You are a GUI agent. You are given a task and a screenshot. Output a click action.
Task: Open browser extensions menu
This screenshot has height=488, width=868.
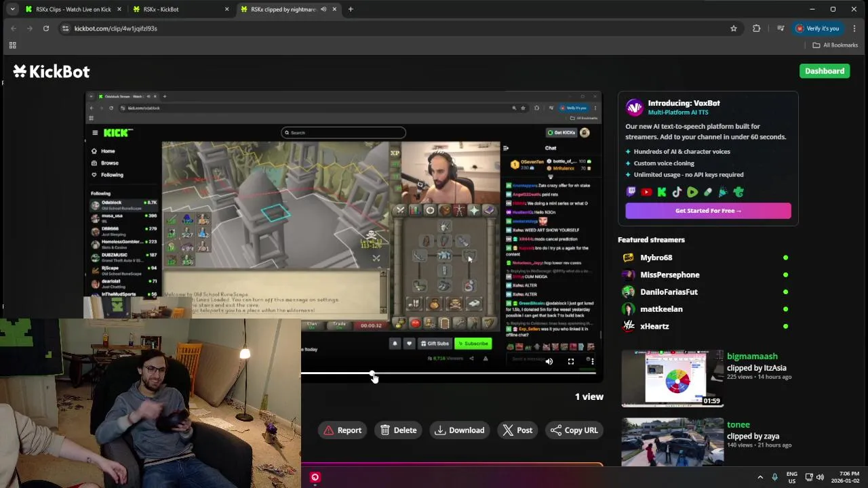757,28
